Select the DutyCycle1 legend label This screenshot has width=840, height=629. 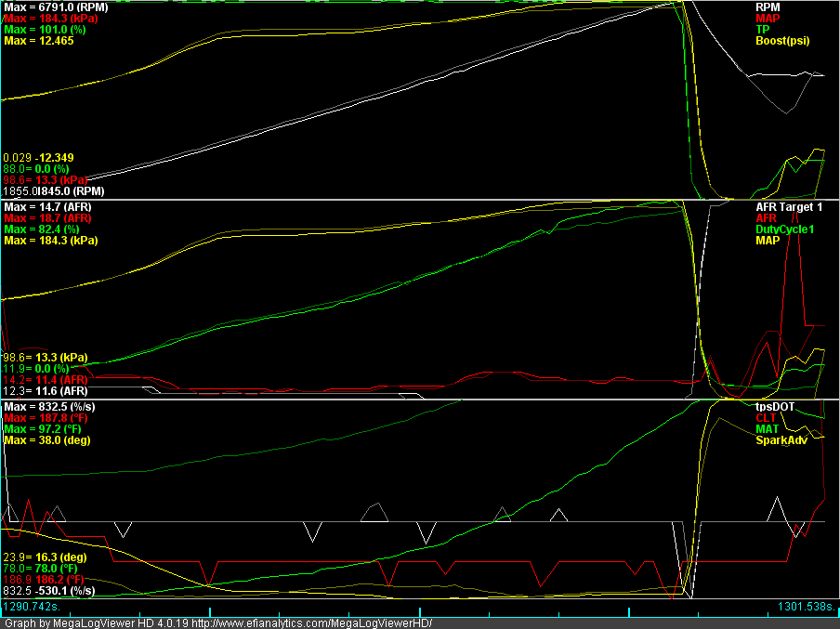[784, 229]
